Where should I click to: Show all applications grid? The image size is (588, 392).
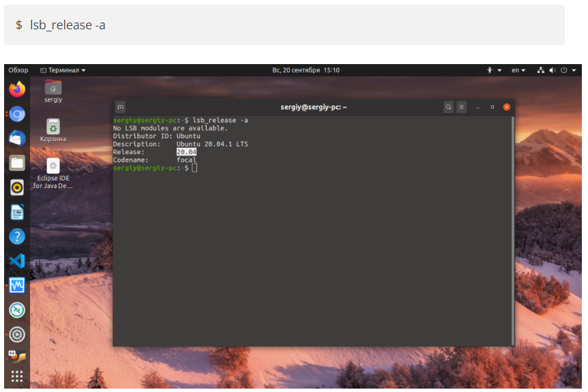tap(17, 376)
